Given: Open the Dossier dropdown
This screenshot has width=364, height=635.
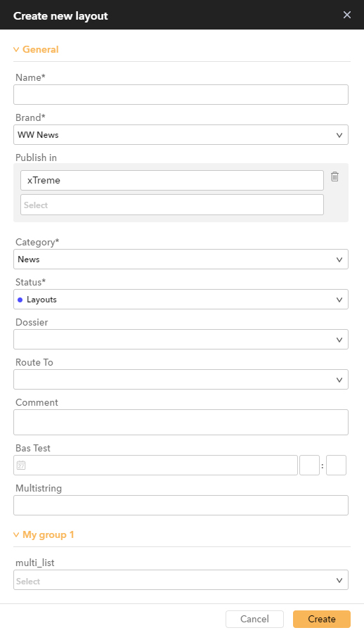Looking at the screenshot, I should [x=181, y=340].
